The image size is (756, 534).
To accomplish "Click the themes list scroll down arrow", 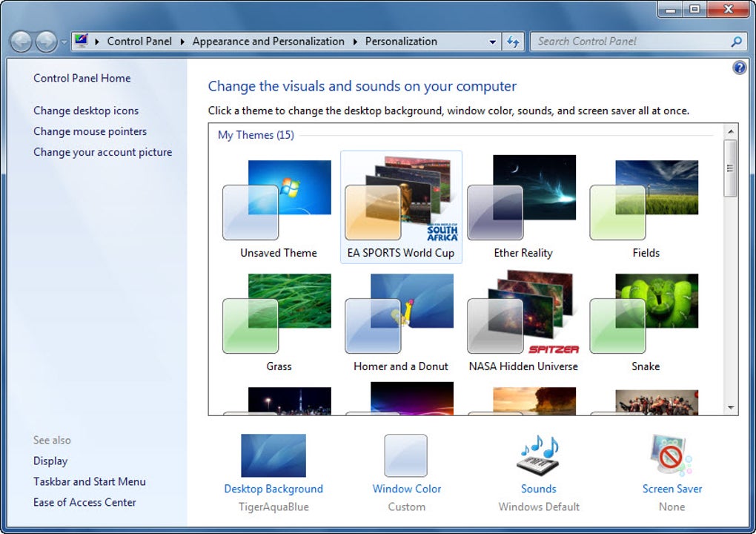I will click(731, 408).
